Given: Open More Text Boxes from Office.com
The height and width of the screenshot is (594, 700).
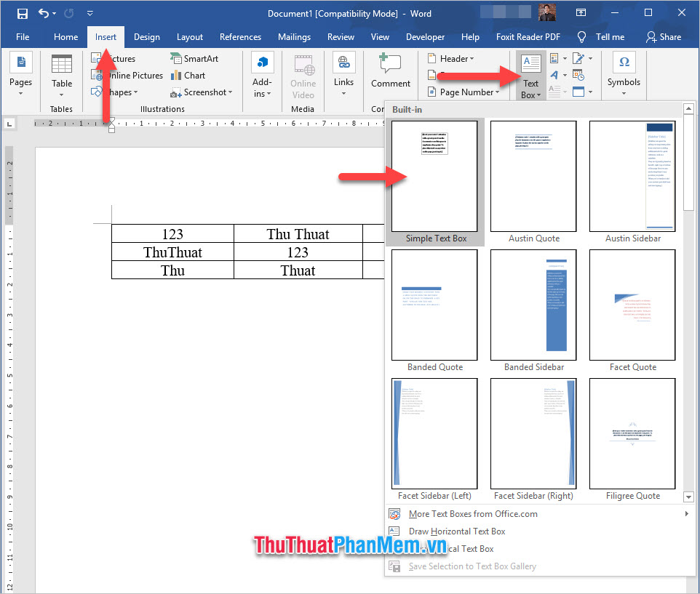Looking at the screenshot, I should (x=539, y=514).
